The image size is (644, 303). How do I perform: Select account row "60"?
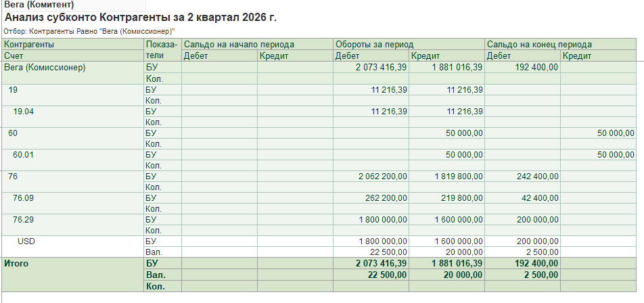point(13,133)
